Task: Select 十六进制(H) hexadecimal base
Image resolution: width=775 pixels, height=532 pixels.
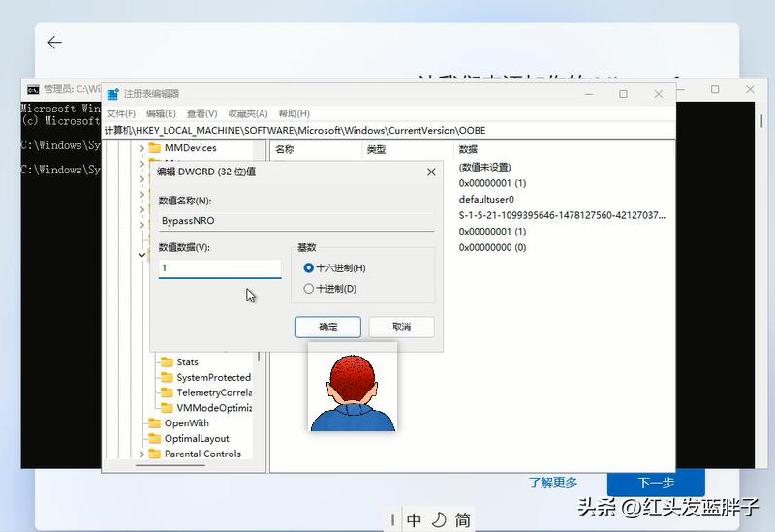Action: pyautogui.click(x=334, y=268)
